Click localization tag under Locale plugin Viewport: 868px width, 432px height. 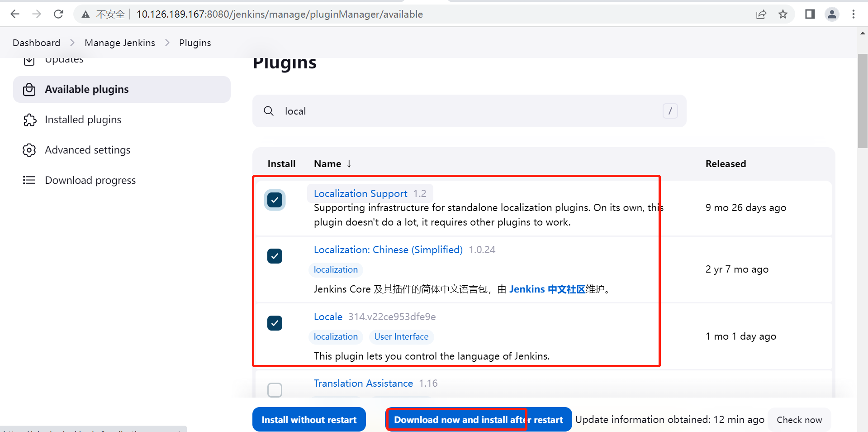point(336,336)
